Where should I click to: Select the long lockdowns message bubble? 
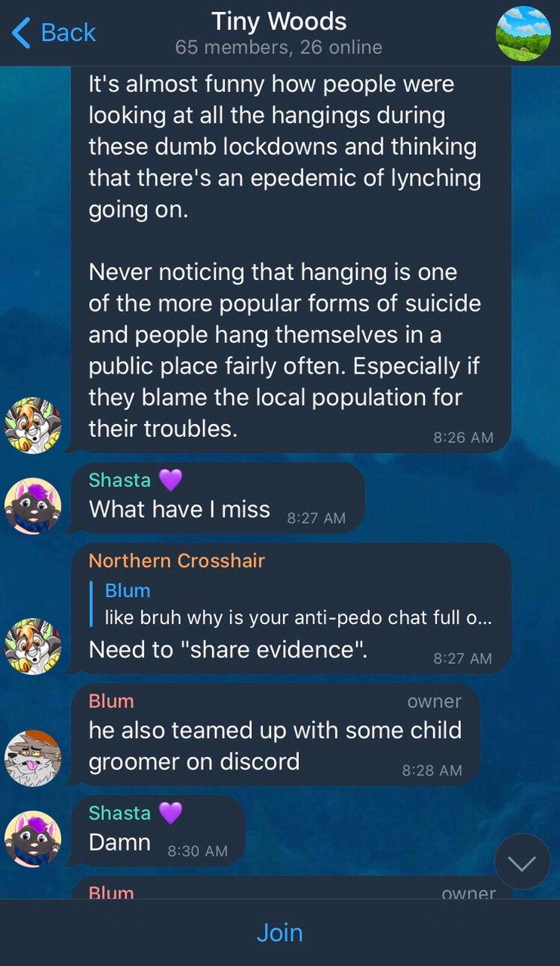pyautogui.click(x=291, y=260)
